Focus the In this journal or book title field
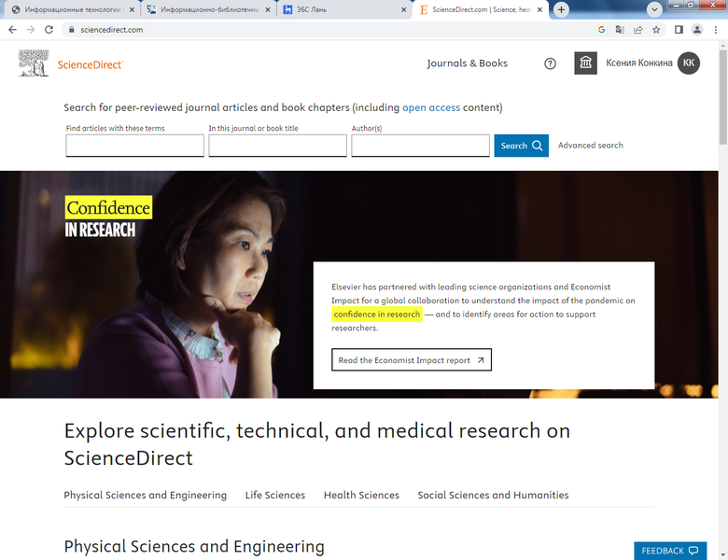This screenshot has width=728, height=560. pyautogui.click(x=277, y=146)
